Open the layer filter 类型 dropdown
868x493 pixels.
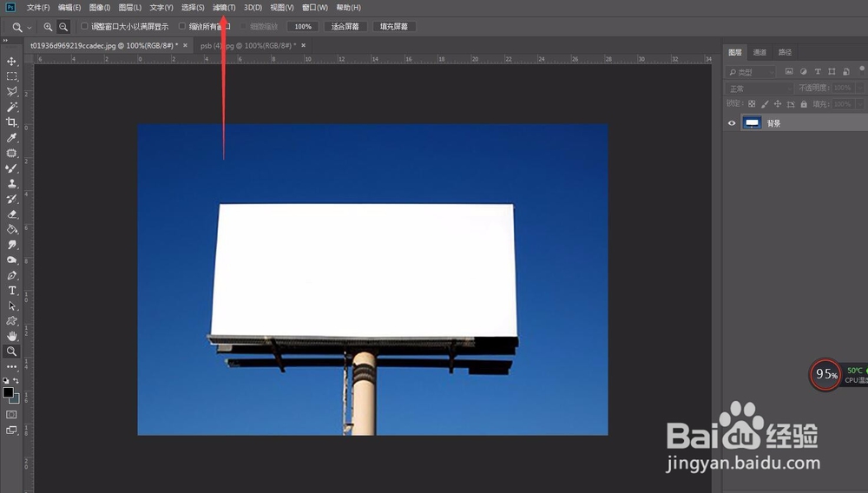coord(751,72)
